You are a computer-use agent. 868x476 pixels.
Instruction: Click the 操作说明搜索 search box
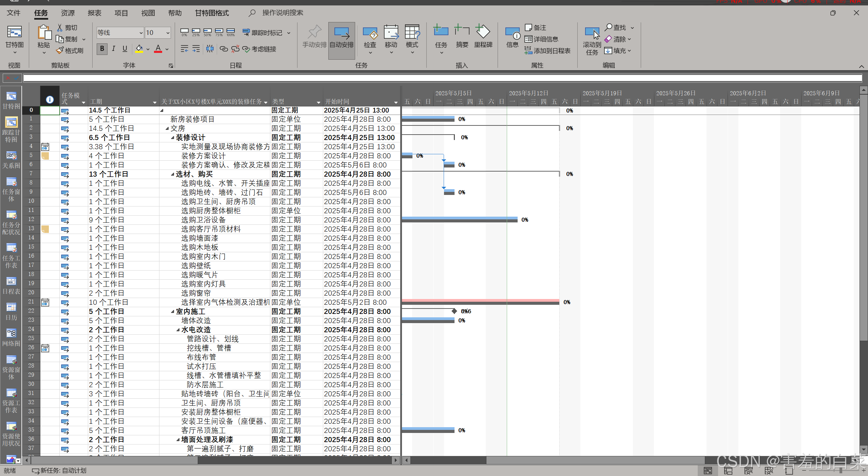(282, 13)
